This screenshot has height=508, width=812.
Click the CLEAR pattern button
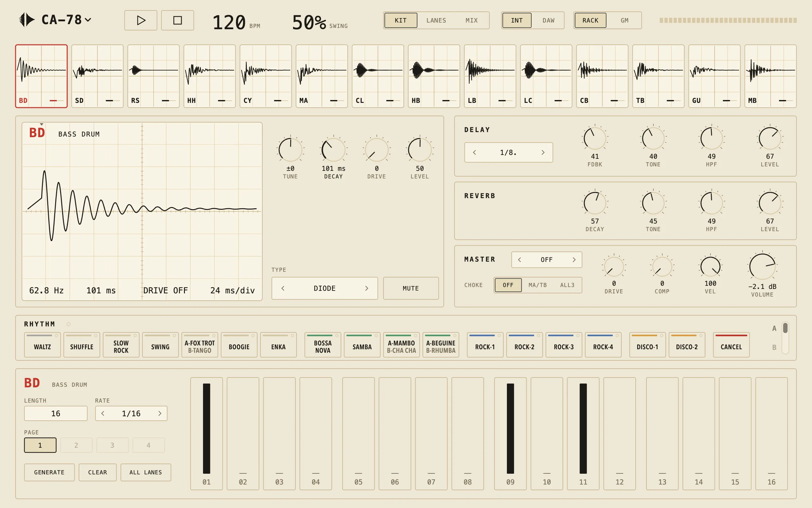[98, 472]
